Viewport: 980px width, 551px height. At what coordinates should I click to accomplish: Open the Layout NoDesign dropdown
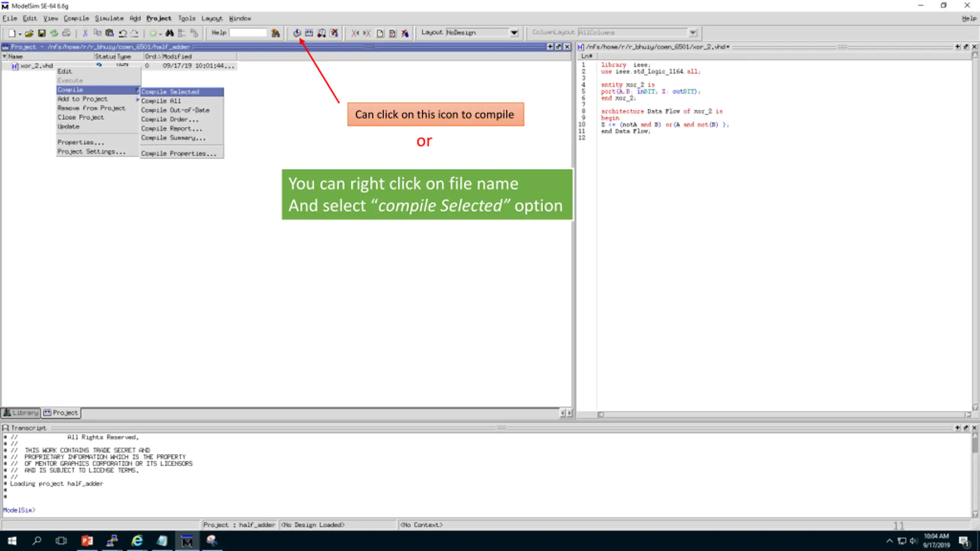coord(514,33)
